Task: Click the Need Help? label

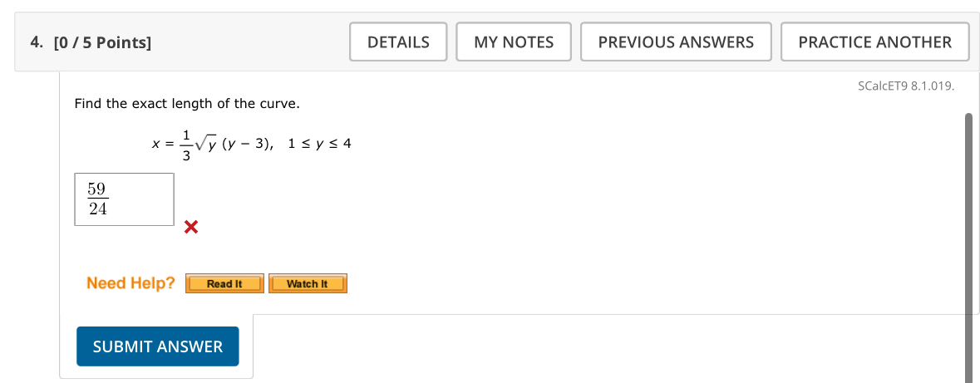Action: coord(131,283)
